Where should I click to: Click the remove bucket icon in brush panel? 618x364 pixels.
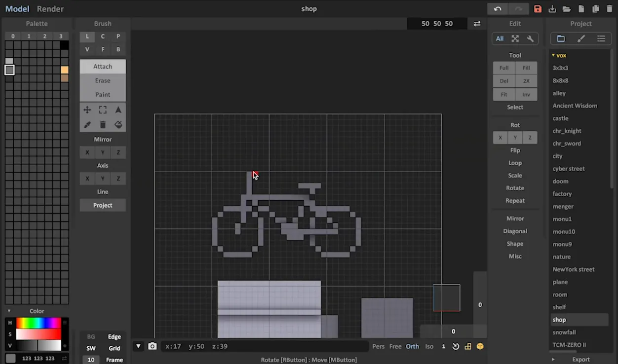point(103,125)
